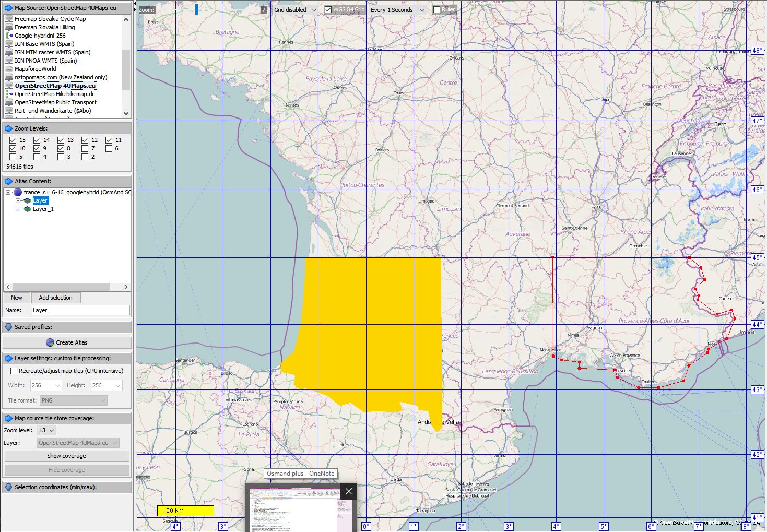Screen dimensions: 767x532
Task: Click the Atlas Content panel header icon
Action: click(8, 181)
